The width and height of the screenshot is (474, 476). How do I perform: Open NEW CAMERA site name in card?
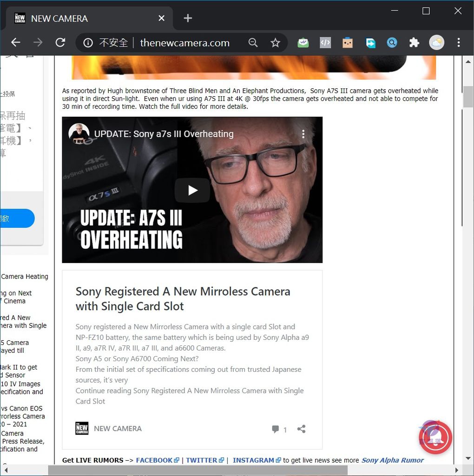coord(118,429)
